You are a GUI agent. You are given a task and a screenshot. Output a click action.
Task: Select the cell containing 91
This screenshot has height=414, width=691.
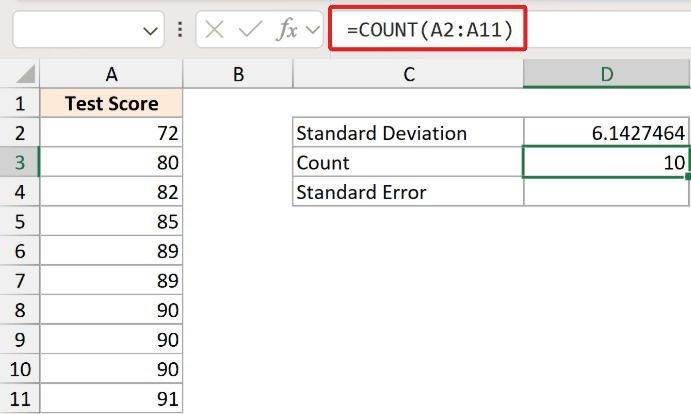(x=111, y=399)
